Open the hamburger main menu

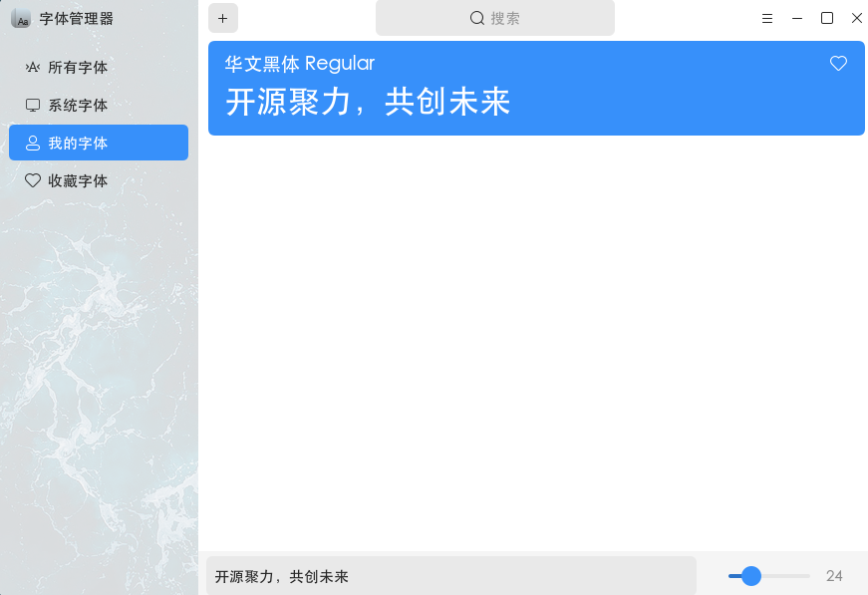click(767, 18)
